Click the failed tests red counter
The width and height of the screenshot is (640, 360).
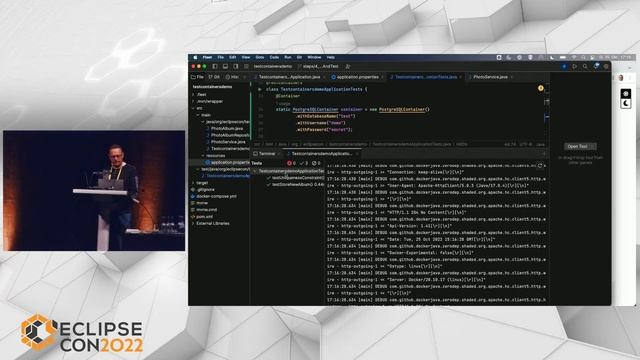click(291, 163)
